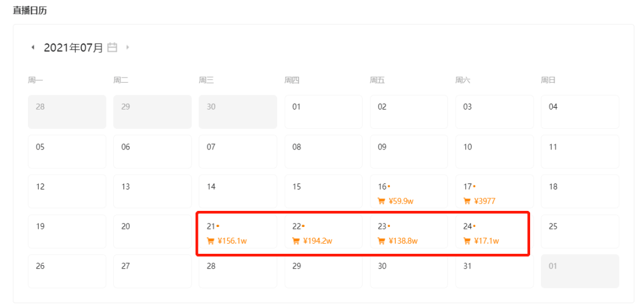Click the ¥59.9w sales figure

[x=401, y=201]
